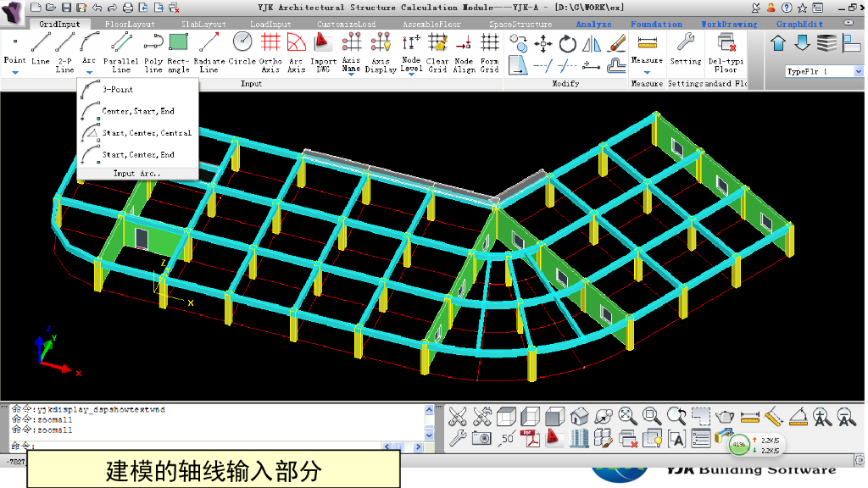868x488 pixels.
Task: Open the Analyze ribbon tab
Action: [594, 25]
